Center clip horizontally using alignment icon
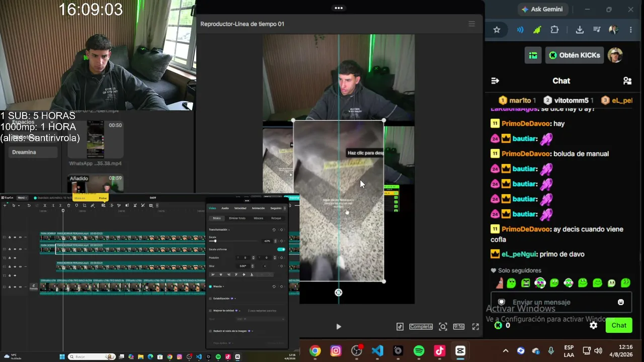The height and width of the screenshot is (362, 644). click(220, 275)
